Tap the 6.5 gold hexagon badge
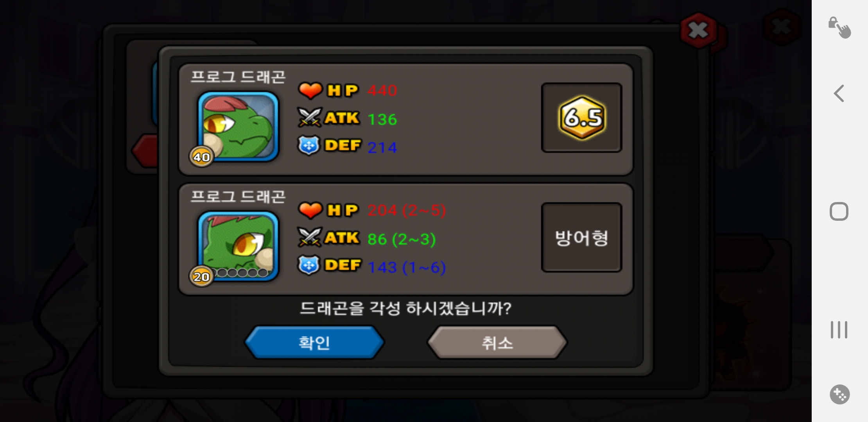 tap(582, 118)
